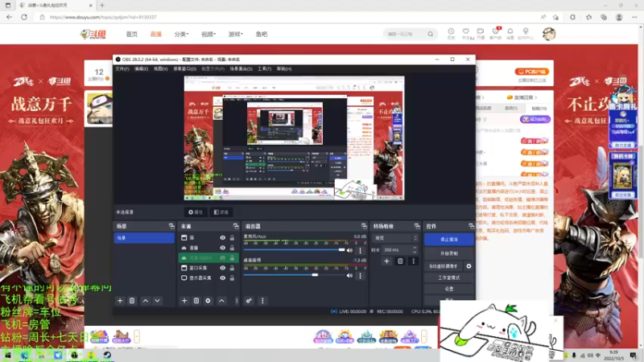
Task: Adjust 麦克风/Aux volume slider
Action: click(x=294, y=249)
